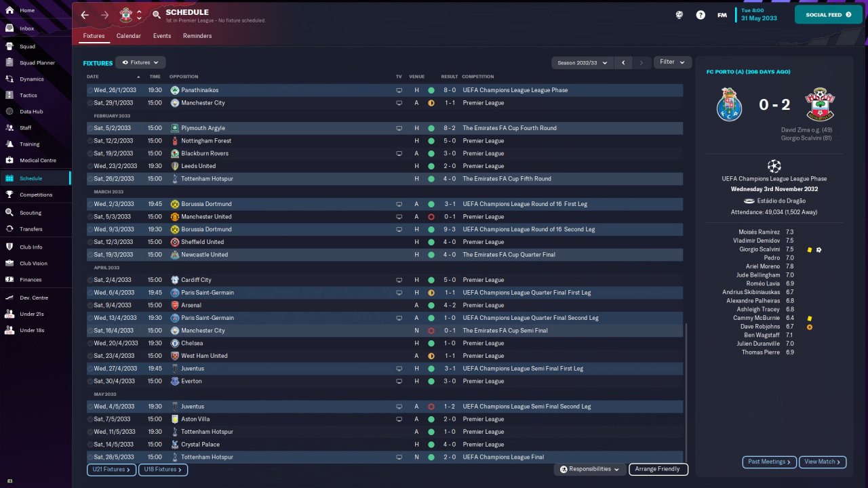Open the FM menu in top bar
Image resolution: width=868 pixels, height=488 pixels.
[722, 15]
